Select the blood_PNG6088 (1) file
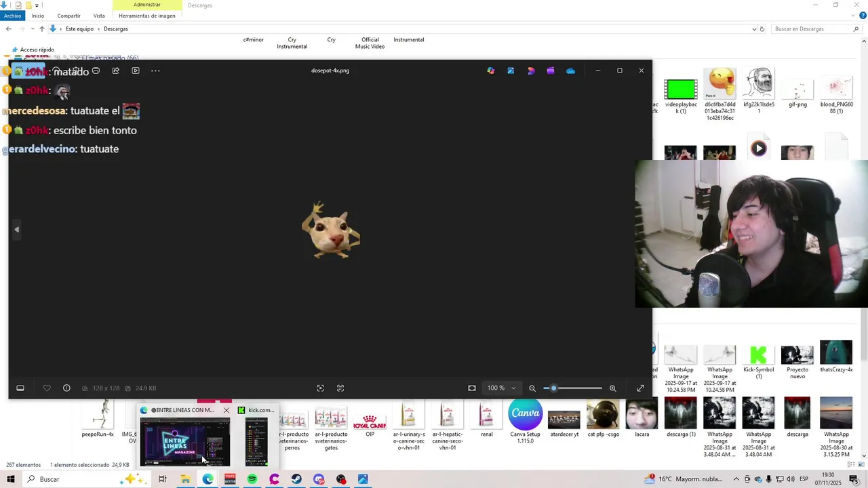This screenshot has width=868, height=488. tap(836, 95)
